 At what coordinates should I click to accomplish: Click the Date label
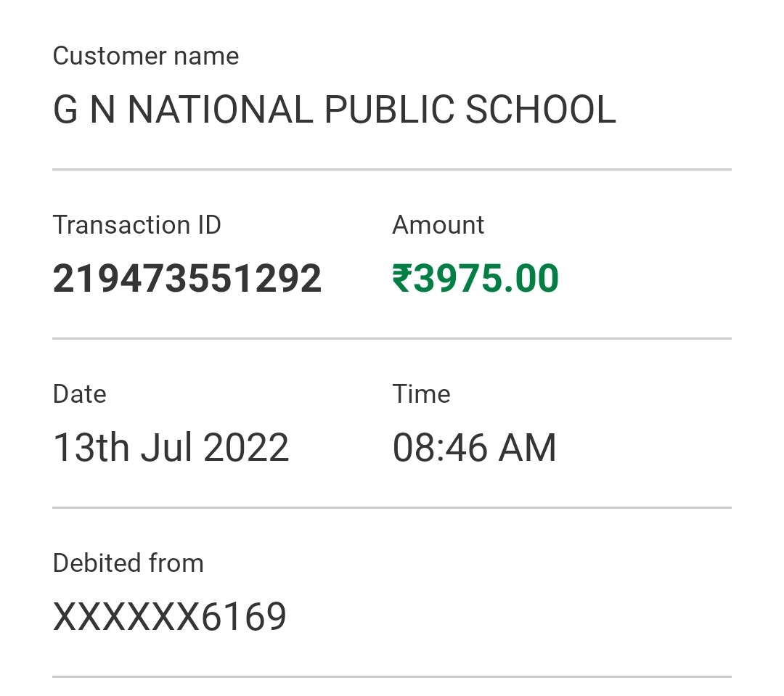coord(80,394)
